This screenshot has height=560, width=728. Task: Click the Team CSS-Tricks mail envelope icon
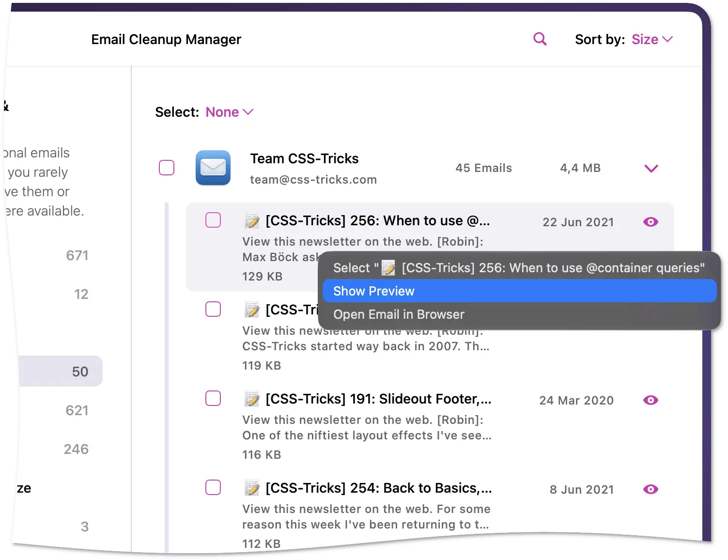tap(213, 168)
